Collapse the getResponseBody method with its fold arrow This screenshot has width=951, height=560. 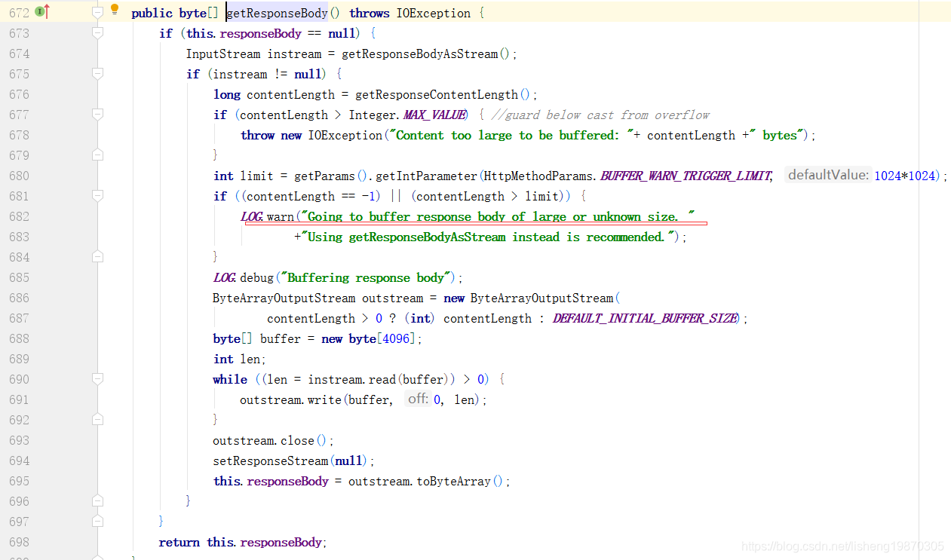pyautogui.click(x=97, y=12)
